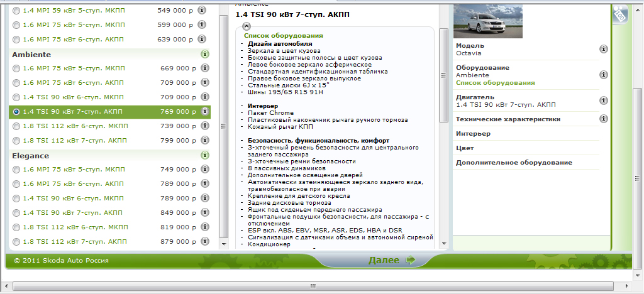Open green Список оборудования link in summary

[x=495, y=82]
